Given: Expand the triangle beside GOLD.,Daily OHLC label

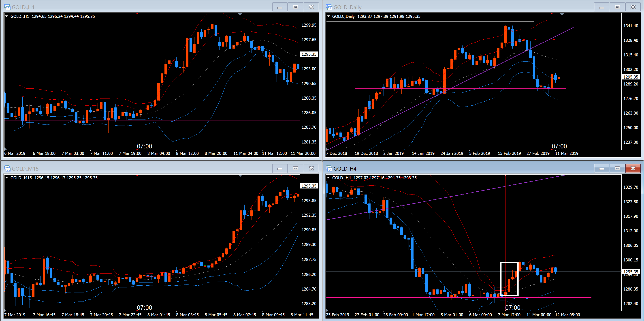Looking at the screenshot, I should [x=328, y=16].
